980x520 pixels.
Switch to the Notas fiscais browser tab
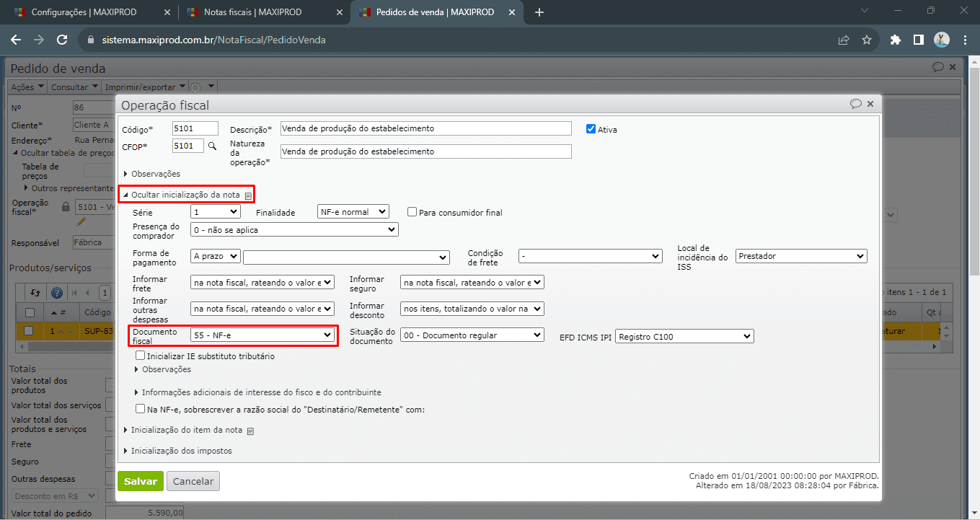[x=253, y=12]
